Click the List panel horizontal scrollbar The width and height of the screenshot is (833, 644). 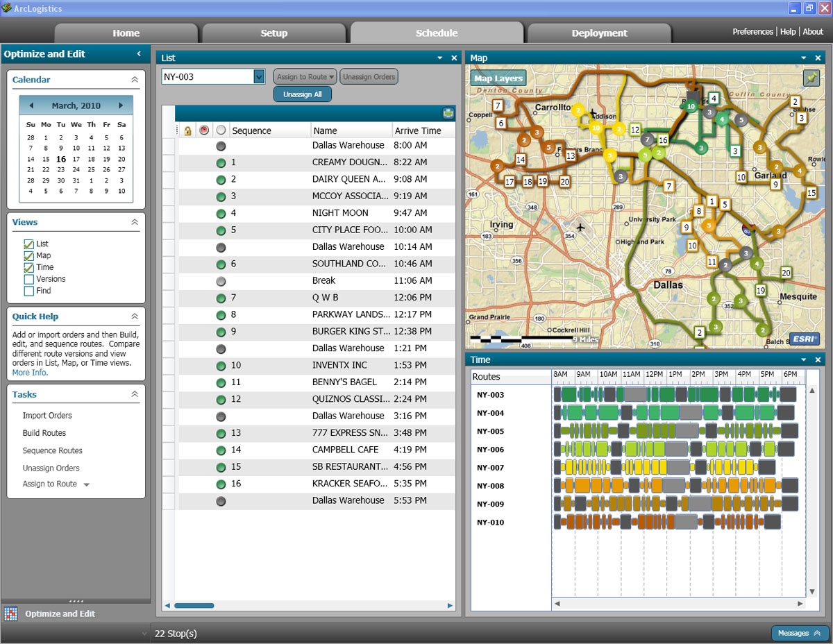pyautogui.click(x=194, y=606)
